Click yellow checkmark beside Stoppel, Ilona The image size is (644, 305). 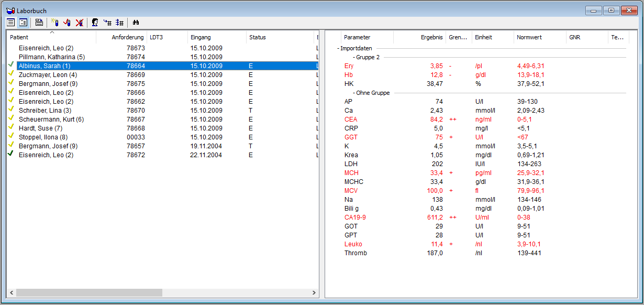[x=12, y=137]
